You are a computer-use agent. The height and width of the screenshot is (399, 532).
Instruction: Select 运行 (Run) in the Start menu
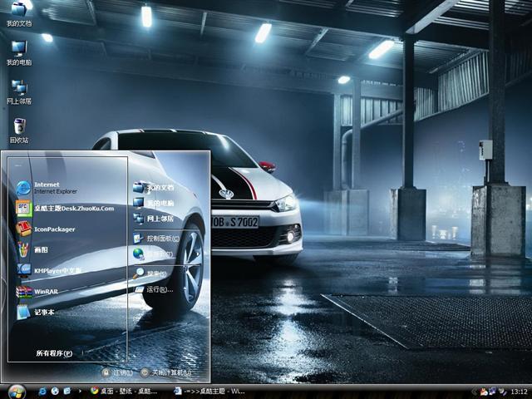(x=156, y=289)
